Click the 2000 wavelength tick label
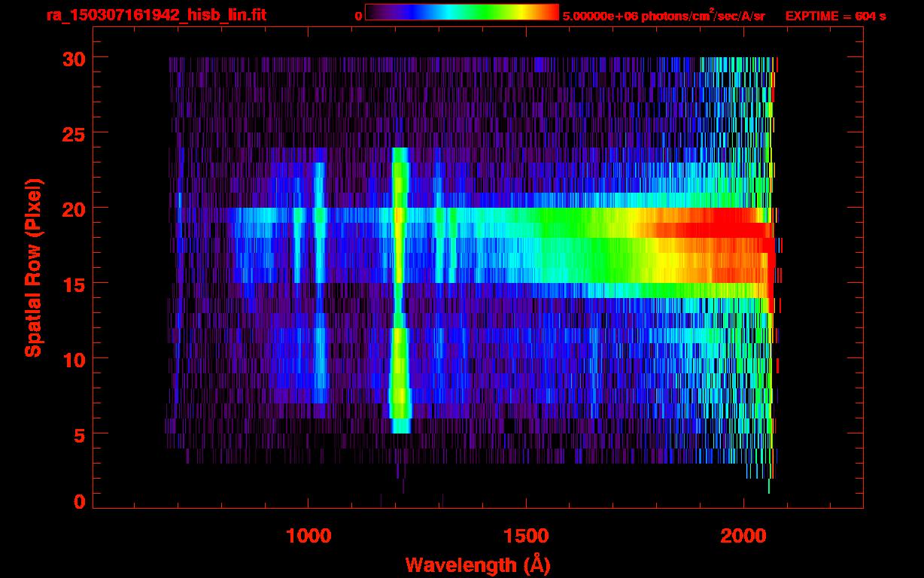This screenshot has width=924, height=578. point(745,536)
